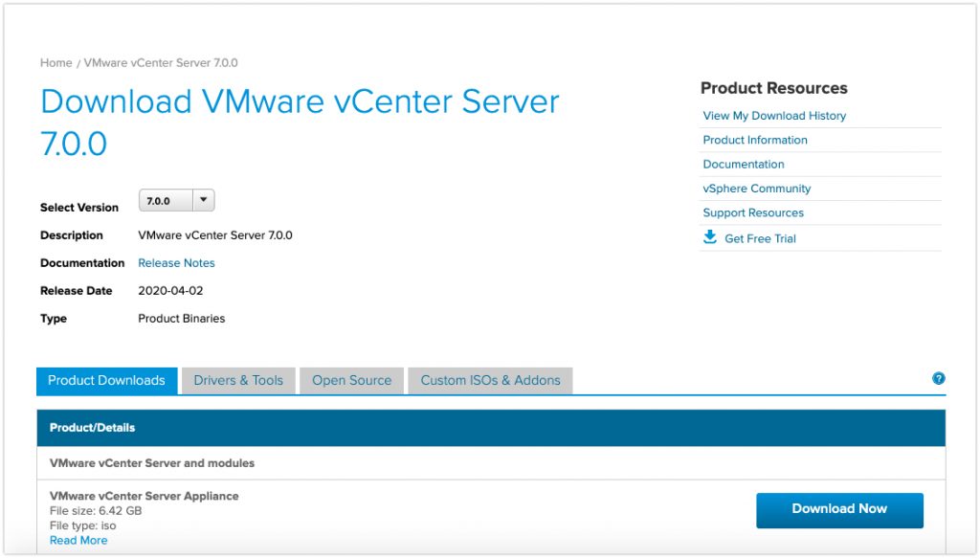
Task: Open the Documentation resource link
Action: coord(744,165)
